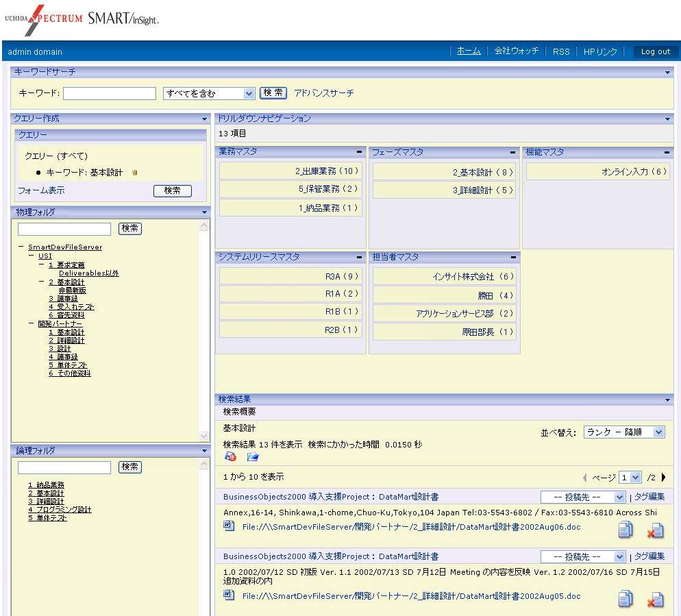Collapse the システムリリースマスタ panel with minus button
The width and height of the screenshot is (681, 616).
coord(360,258)
